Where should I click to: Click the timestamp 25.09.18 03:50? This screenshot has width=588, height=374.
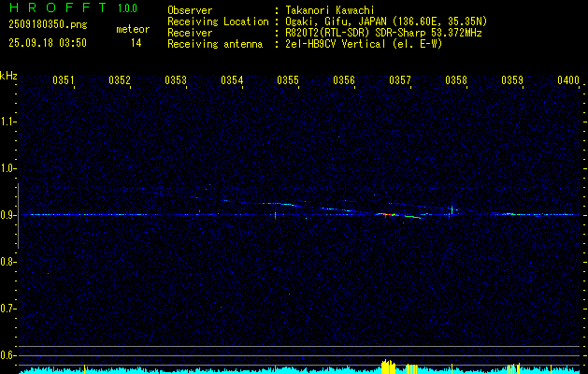(x=48, y=43)
